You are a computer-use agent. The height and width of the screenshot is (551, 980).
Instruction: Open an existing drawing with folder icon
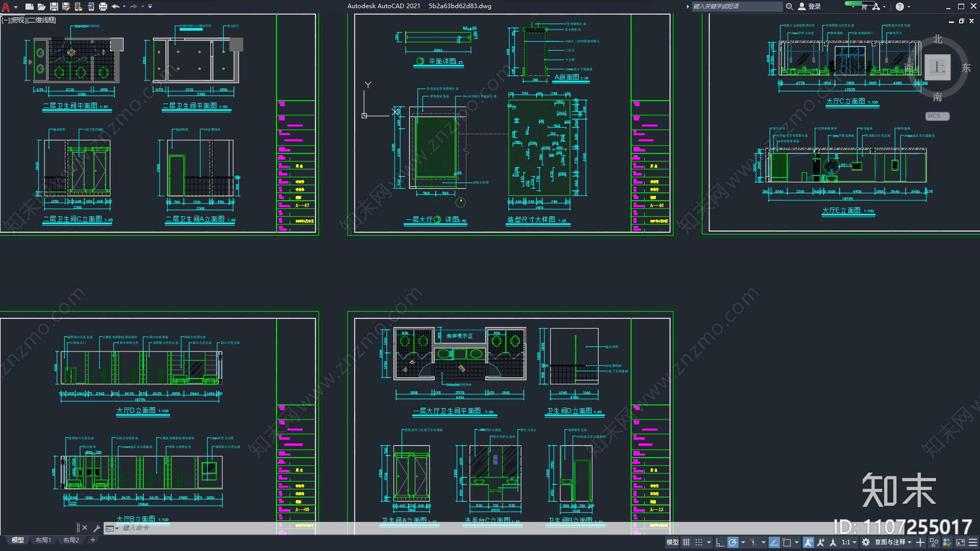(x=42, y=7)
